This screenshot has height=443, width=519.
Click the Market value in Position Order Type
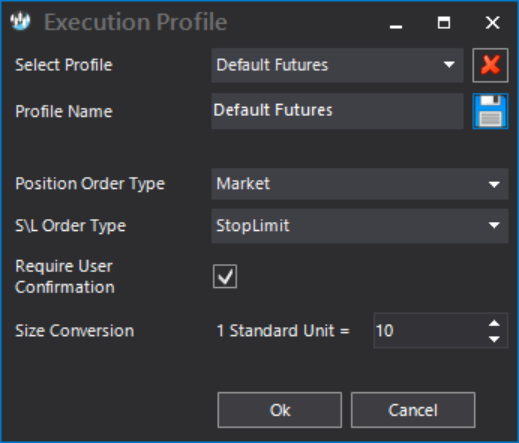tap(243, 184)
